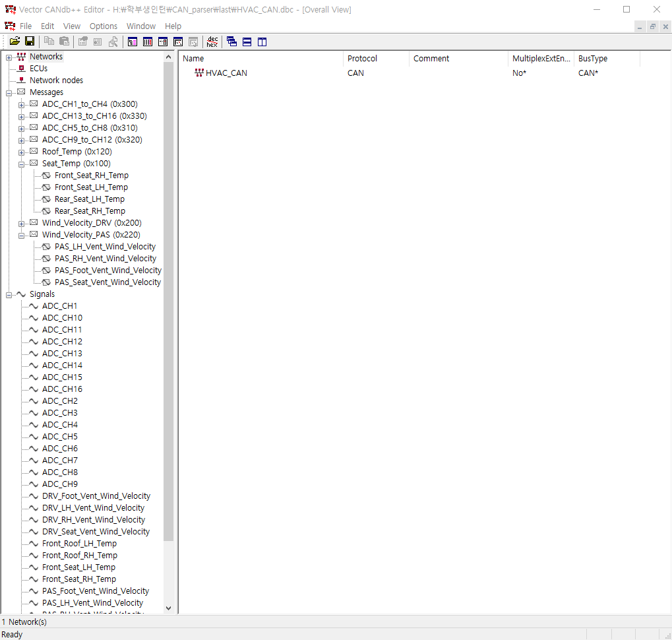Sort by the Protocol column header

(x=377, y=59)
